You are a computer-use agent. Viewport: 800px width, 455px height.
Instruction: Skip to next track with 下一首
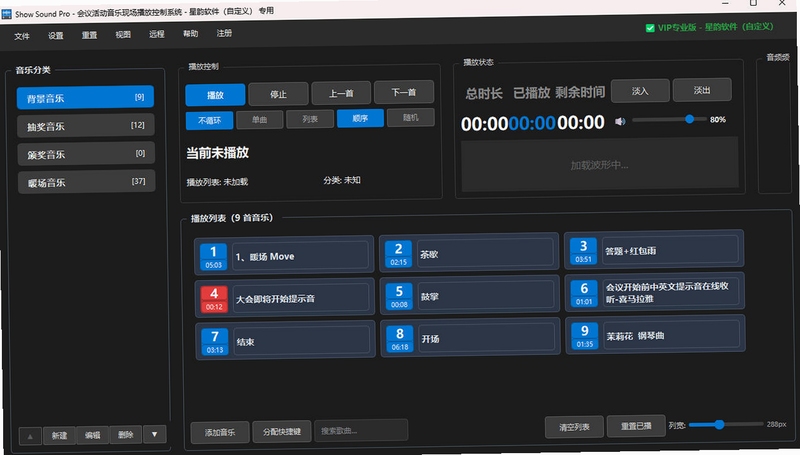click(404, 92)
